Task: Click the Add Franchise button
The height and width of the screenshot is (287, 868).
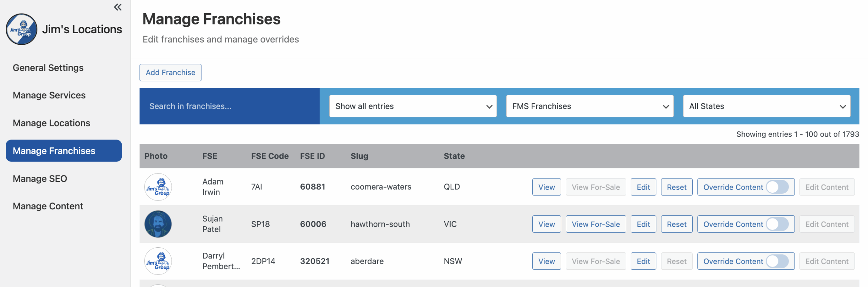Action: pyautogui.click(x=170, y=73)
